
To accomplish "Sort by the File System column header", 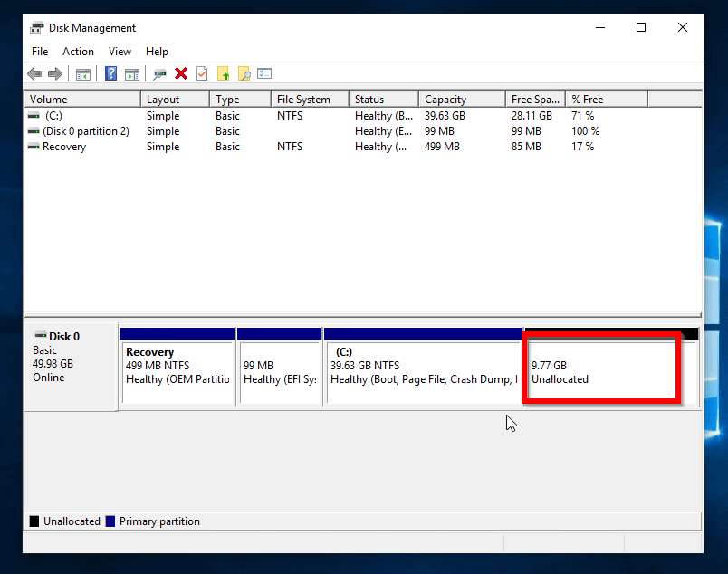I will (x=308, y=100).
